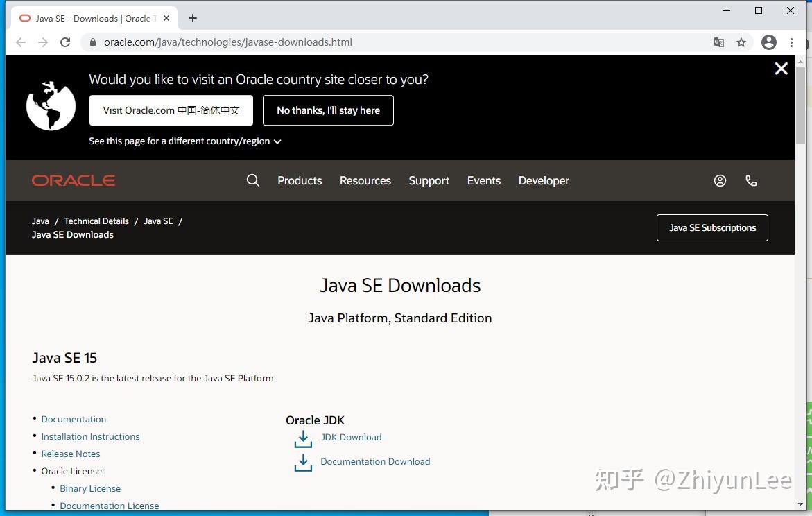This screenshot has height=516, width=812.
Task: Select the Java SE Downloads browser tab
Action: tap(93, 18)
